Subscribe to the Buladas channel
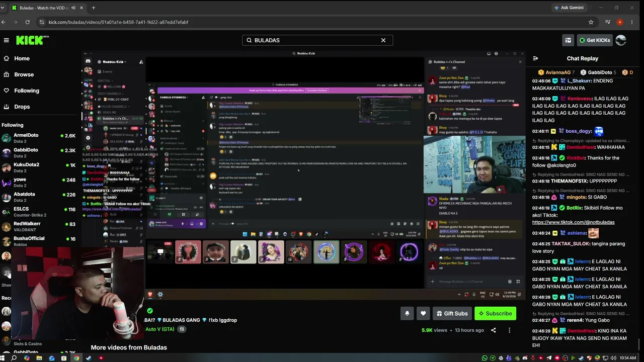The height and width of the screenshot is (362, 644). click(x=495, y=313)
